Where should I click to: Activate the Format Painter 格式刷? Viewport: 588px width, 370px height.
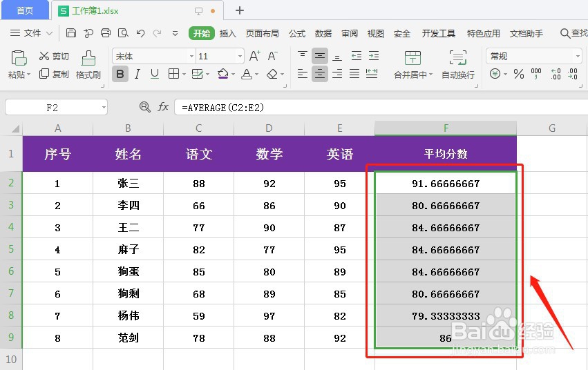point(88,64)
